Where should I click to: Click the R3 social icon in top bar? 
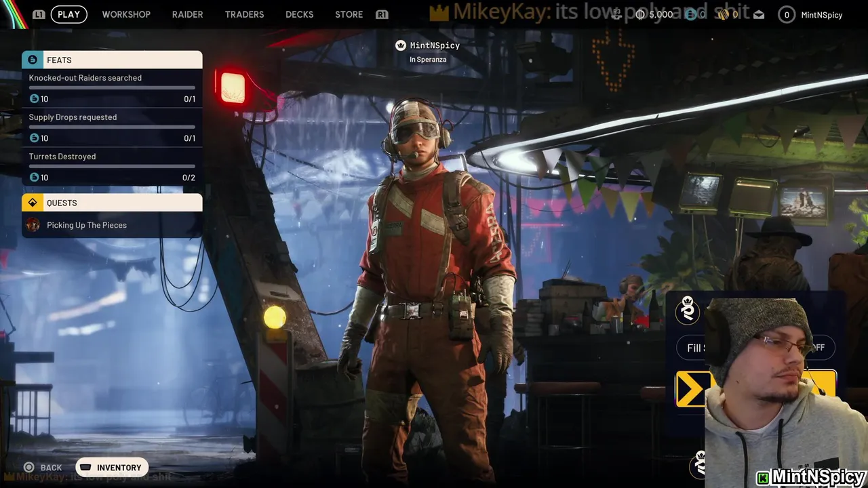[616, 14]
